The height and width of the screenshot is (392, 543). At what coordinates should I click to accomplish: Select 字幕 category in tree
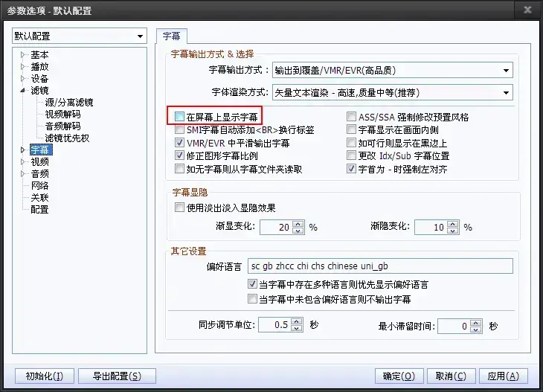[41, 150]
